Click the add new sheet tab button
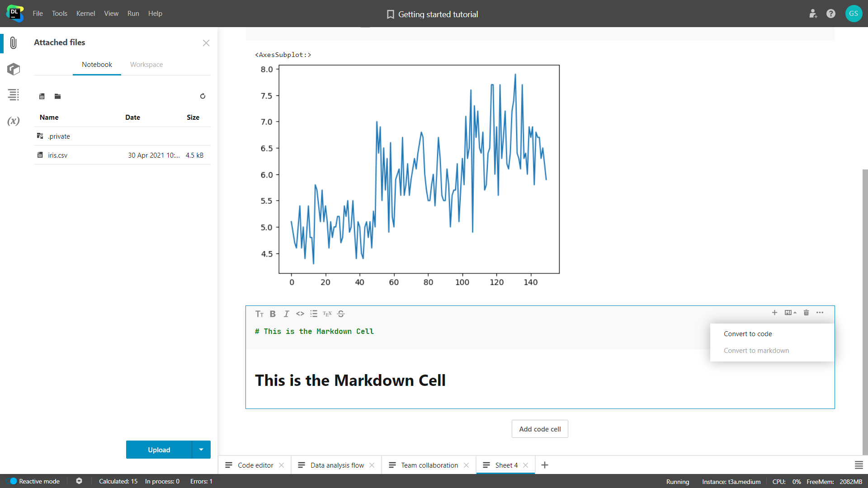 [545, 464]
